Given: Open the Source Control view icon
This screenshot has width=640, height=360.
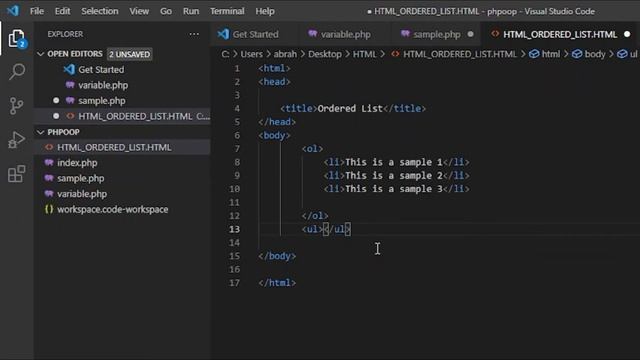Looking at the screenshot, I should 17,106.
